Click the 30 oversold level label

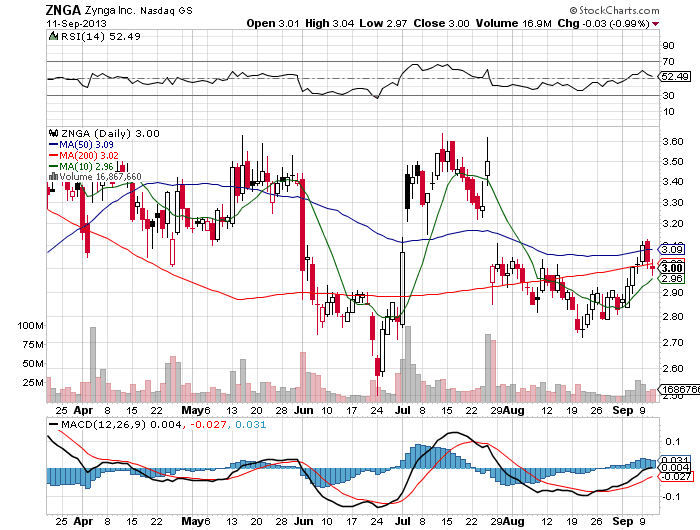(x=668, y=95)
